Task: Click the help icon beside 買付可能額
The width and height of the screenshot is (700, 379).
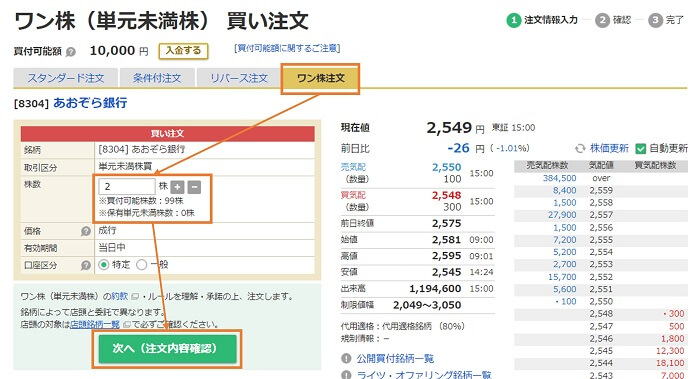Action: click(x=71, y=52)
